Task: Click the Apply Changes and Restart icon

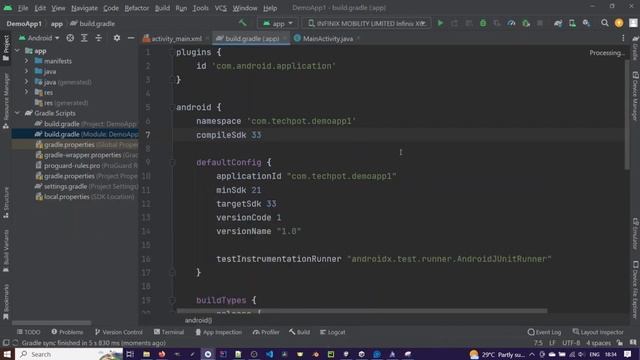Action: coord(454,23)
